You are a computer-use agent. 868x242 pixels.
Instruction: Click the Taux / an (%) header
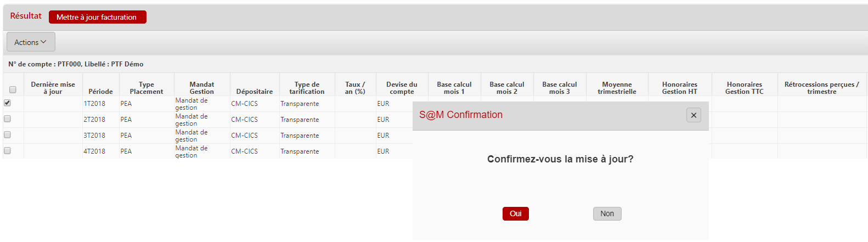point(355,88)
